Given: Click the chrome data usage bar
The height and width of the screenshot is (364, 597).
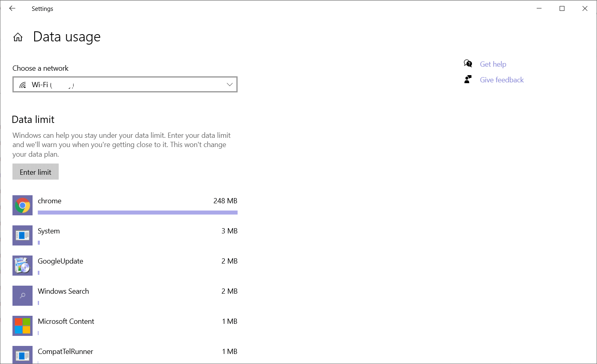Looking at the screenshot, I should (x=137, y=212).
